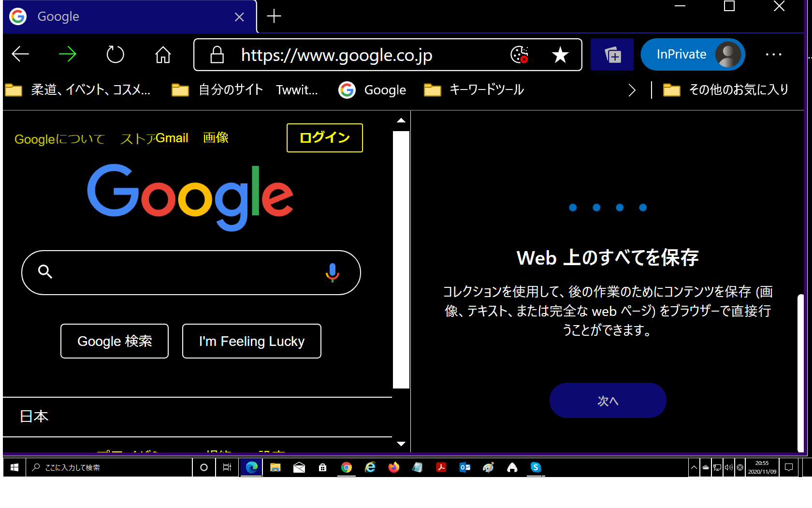Start voice search with the microphone icon
This screenshot has width=812, height=508.
point(333,272)
